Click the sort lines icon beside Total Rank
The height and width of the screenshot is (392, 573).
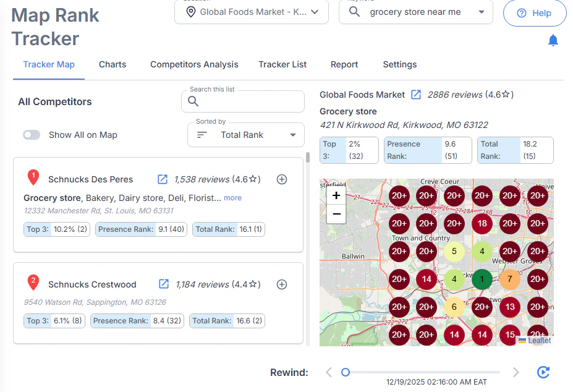click(202, 135)
